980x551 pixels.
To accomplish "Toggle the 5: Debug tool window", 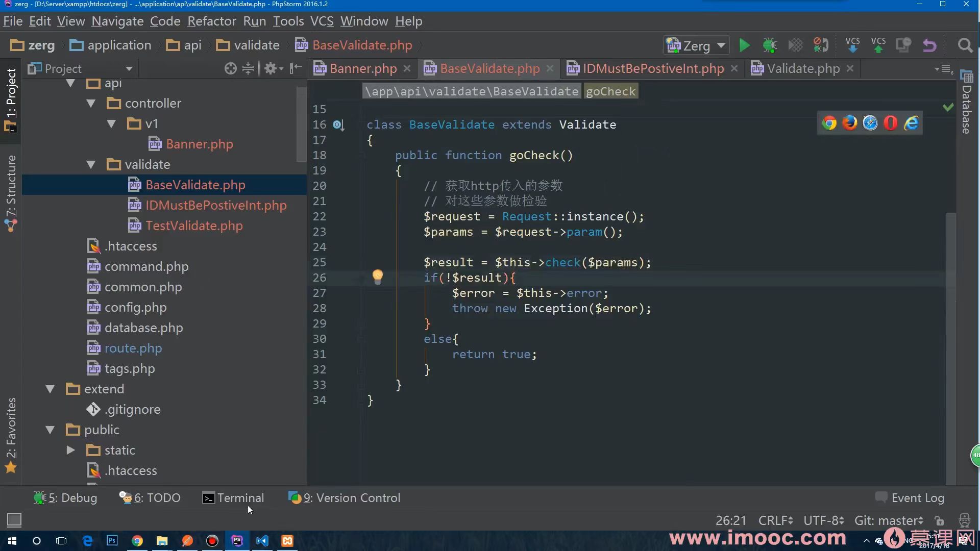I will 65,498.
